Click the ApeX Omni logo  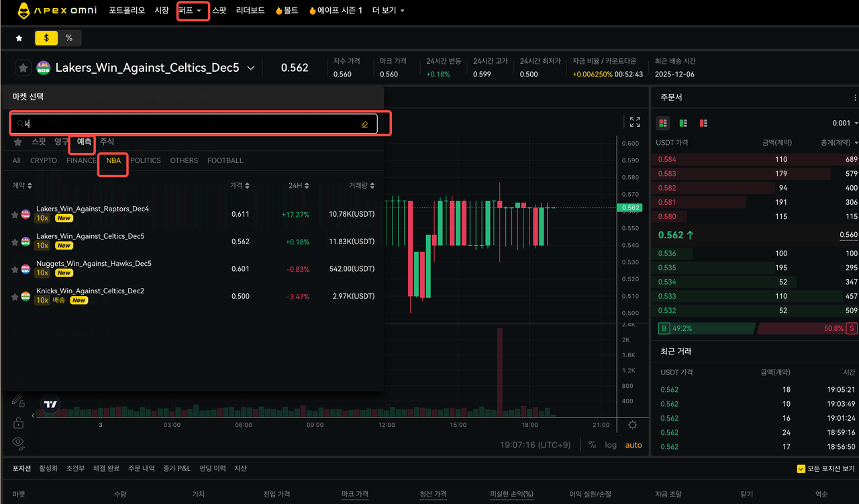coord(57,11)
